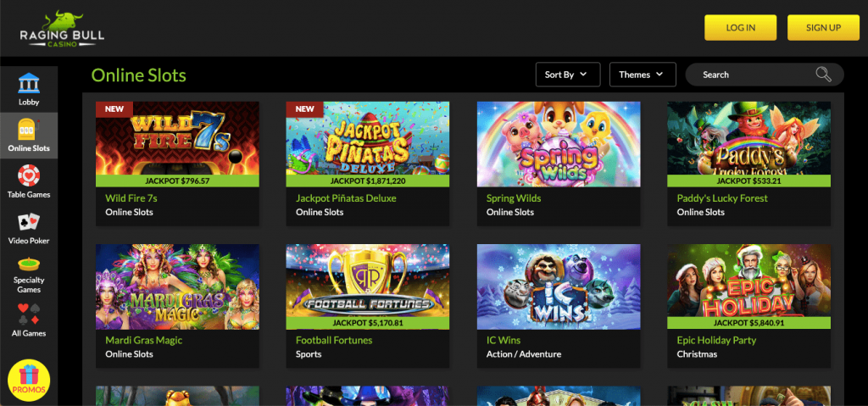Click the Online Slots sidebar label
The image size is (868, 406).
pyautogui.click(x=29, y=148)
